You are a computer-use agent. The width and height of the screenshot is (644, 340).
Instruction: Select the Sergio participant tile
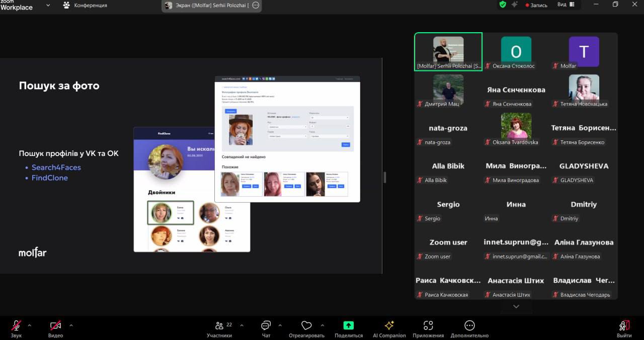tap(448, 204)
